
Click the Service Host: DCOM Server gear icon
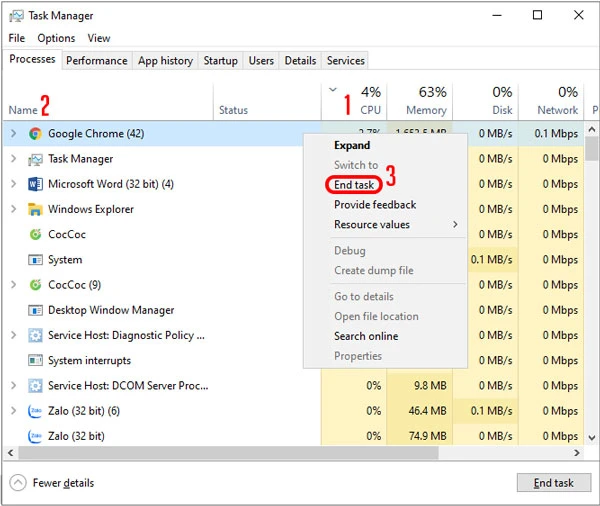coord(35,386)
